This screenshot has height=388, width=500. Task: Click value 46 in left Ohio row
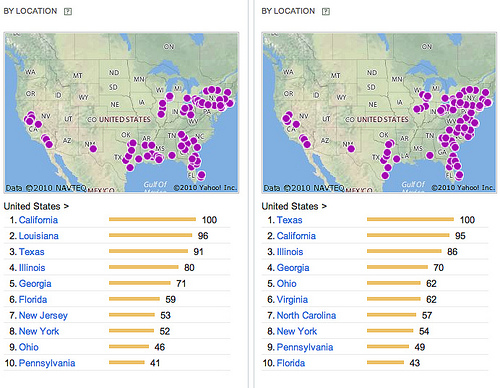click(160, 347)
